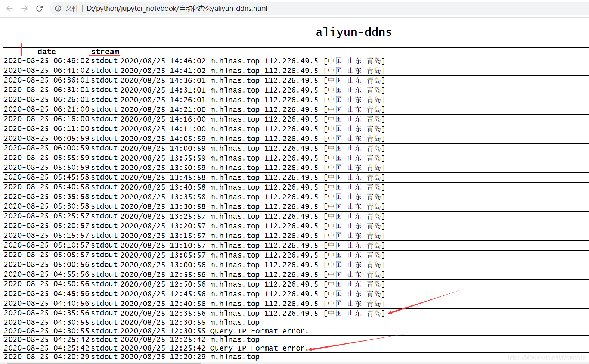Click date cell 2020-08-25 06:31:01
Viewport: 589px width, 364px height.
pyautogui.click(x=47, y=90)
